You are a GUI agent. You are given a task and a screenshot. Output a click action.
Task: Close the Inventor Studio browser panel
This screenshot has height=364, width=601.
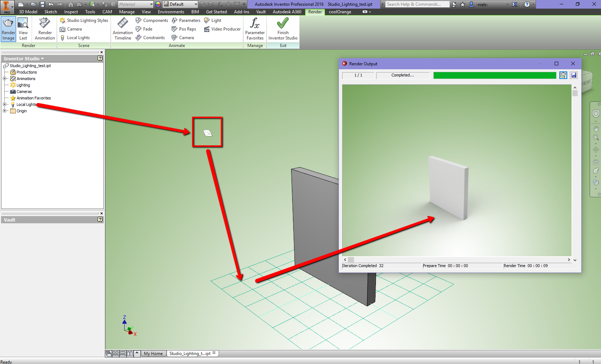pyautogui.click(x=101, y=52)
